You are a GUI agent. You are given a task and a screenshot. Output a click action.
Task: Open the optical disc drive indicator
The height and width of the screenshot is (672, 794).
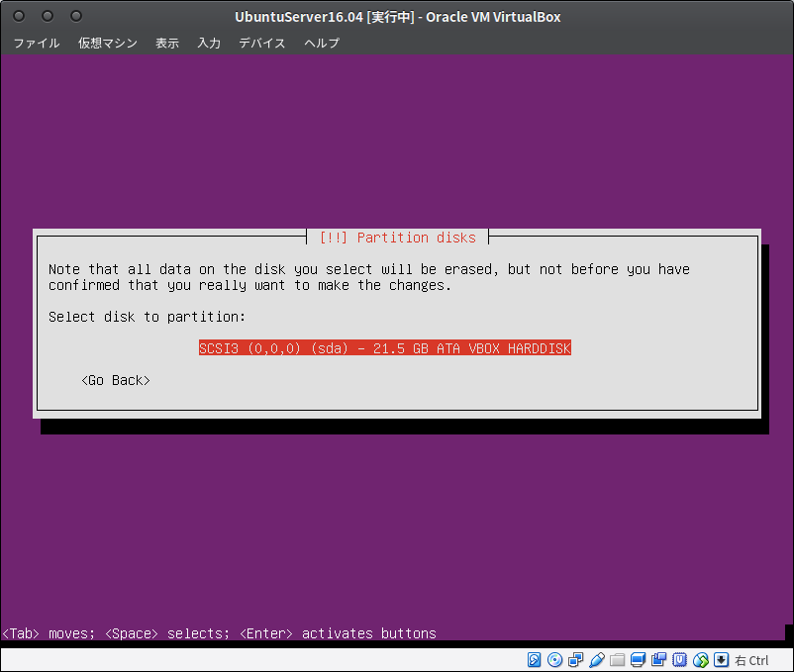555,660
